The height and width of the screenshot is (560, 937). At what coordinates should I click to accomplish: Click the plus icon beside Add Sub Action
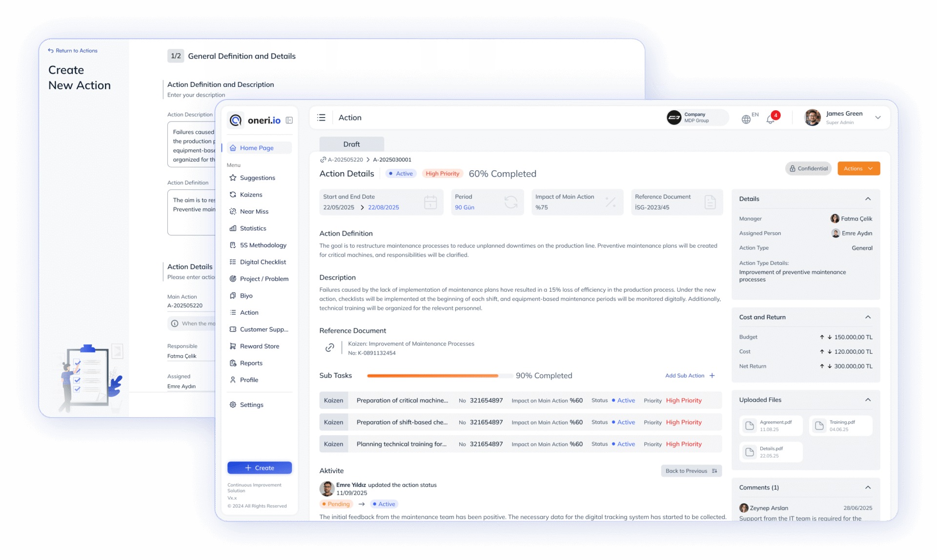click(x=712, y=376)
